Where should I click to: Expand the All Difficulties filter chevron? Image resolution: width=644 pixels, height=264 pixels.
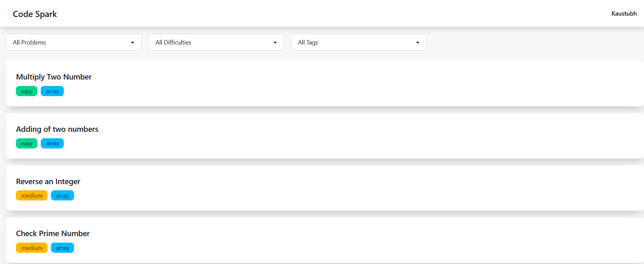pos(275,42)
